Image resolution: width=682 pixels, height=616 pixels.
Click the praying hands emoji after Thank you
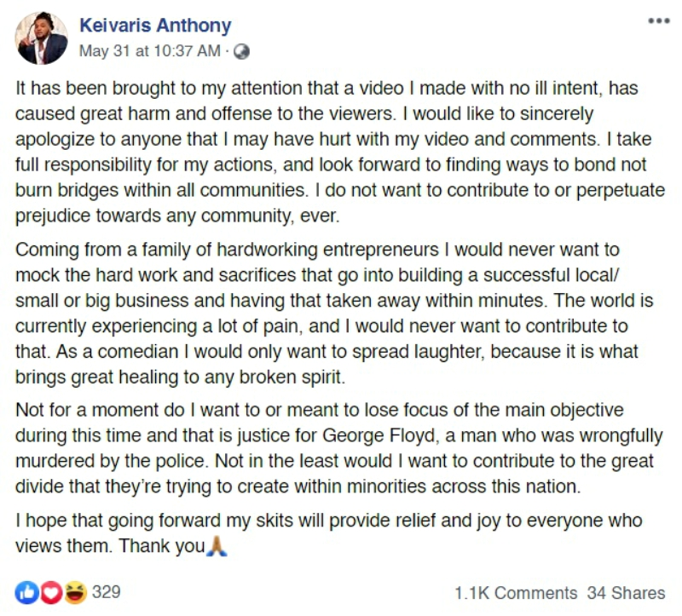click(x=217, y=546)
